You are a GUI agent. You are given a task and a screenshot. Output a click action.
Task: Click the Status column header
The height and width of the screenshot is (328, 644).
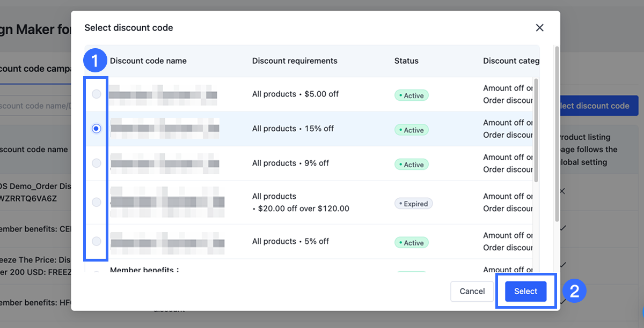click(x=406, y=61)
